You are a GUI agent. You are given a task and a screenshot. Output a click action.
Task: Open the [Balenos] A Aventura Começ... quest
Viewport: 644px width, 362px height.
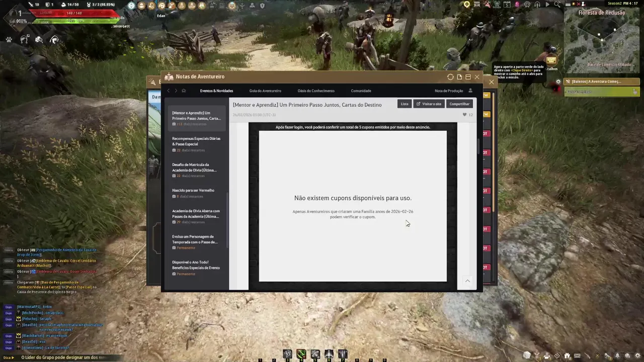[602, 81]
